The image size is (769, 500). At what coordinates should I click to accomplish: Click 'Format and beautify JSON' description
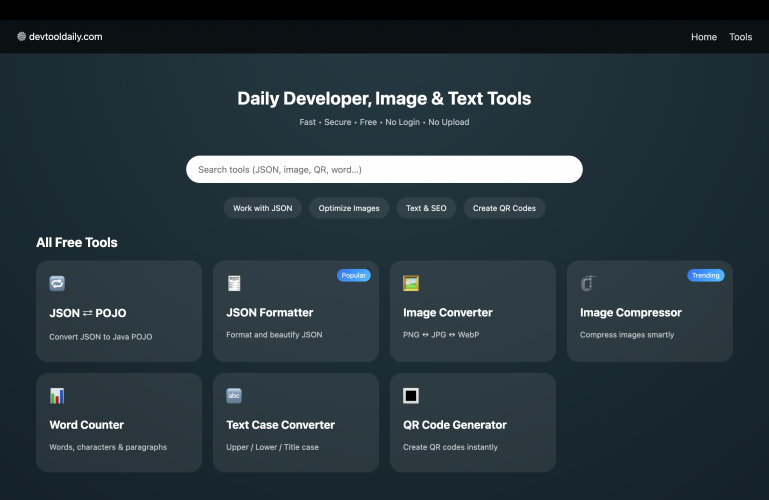point(274,335)
